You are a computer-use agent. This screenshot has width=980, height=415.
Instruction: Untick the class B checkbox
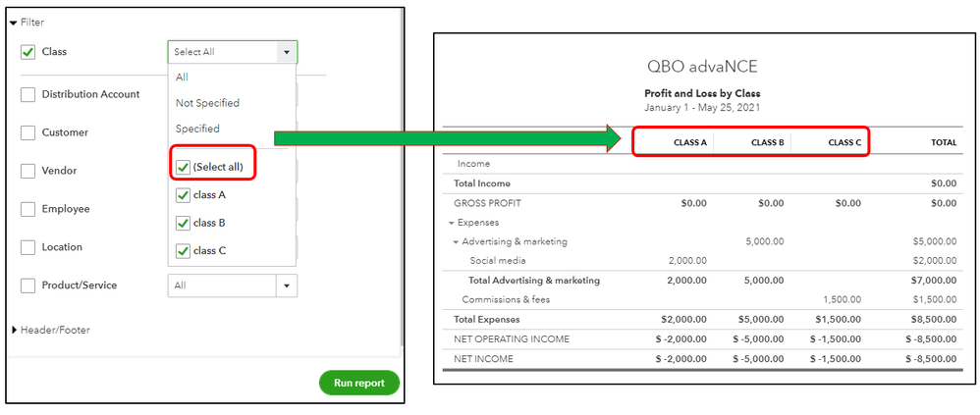click(x=184, y=223)
